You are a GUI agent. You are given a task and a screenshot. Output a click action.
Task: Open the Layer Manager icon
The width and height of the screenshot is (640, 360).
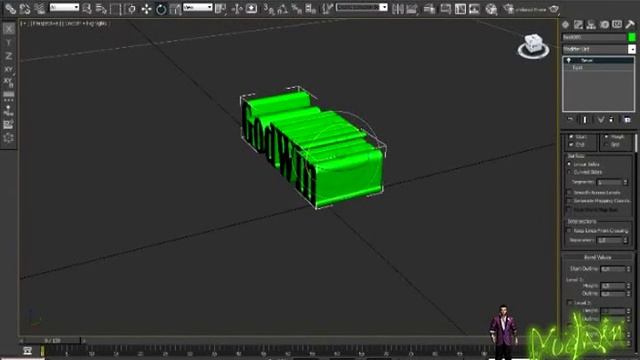coord(429,8)
